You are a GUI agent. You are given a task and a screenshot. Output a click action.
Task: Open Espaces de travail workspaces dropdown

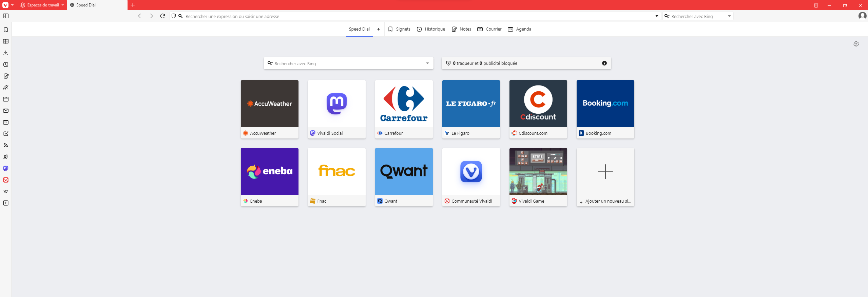[x=42, y=5]
